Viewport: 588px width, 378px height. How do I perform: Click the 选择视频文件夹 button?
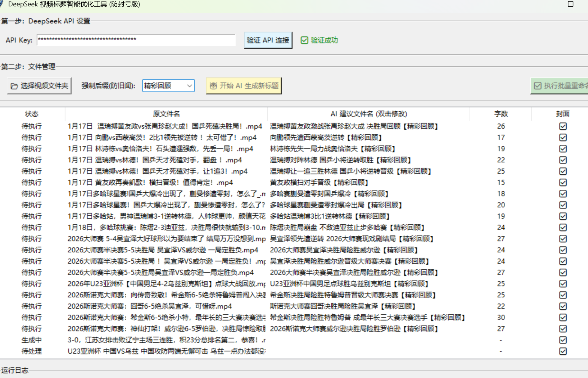[39, 86]
